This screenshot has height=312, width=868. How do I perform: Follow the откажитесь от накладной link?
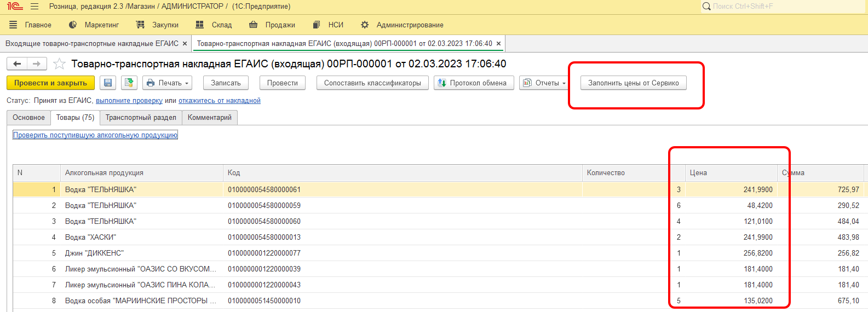click(220, 101)
